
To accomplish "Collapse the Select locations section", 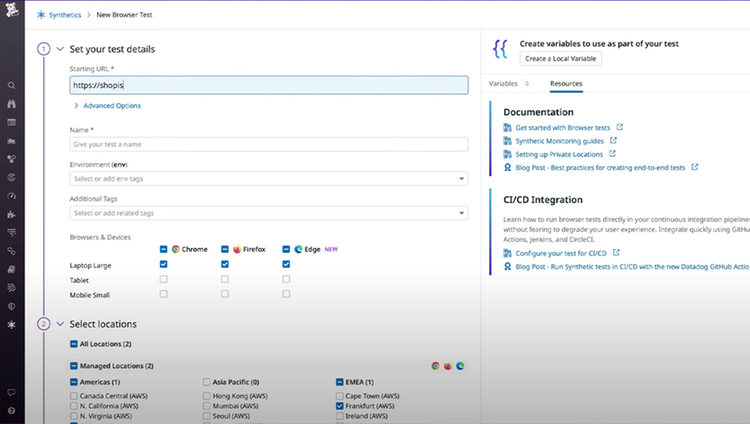I will tap(60, 324).
